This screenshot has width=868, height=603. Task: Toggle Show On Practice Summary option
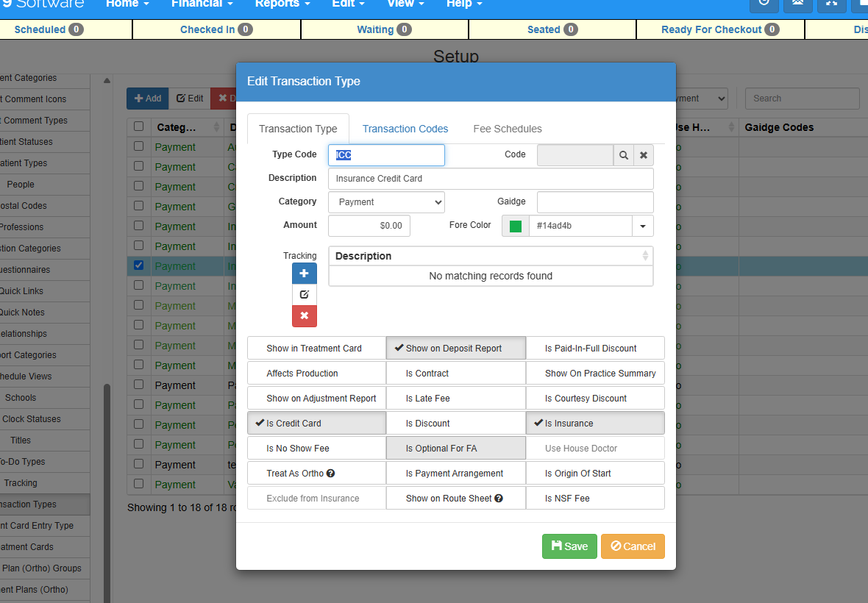click(595, 374)
